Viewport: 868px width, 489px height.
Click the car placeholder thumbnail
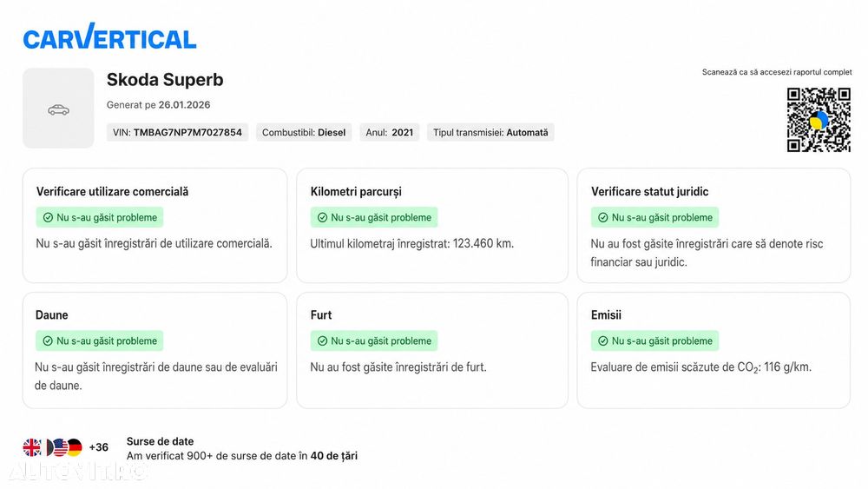58,108
